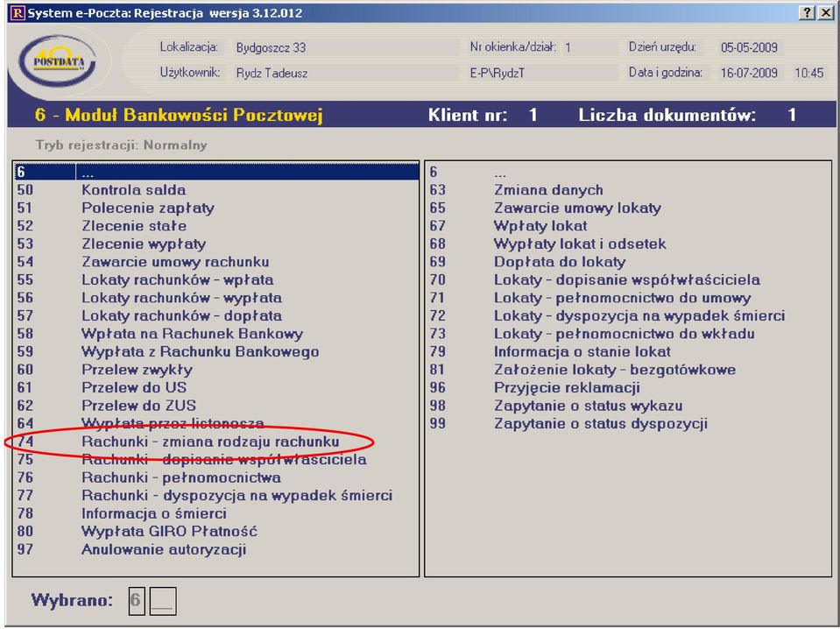
Task: Choose 51 Polecenie zapłaty
Action: coord(215,208)
